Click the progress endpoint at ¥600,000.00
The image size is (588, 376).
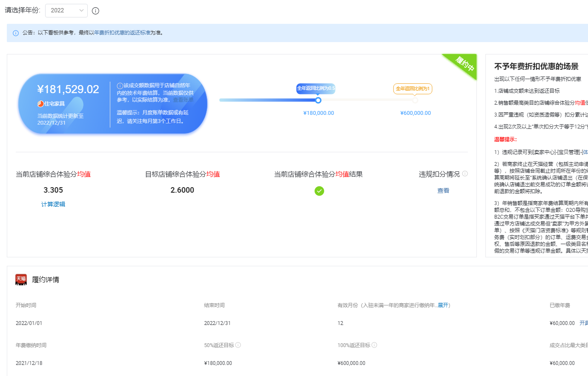[415, 100]
